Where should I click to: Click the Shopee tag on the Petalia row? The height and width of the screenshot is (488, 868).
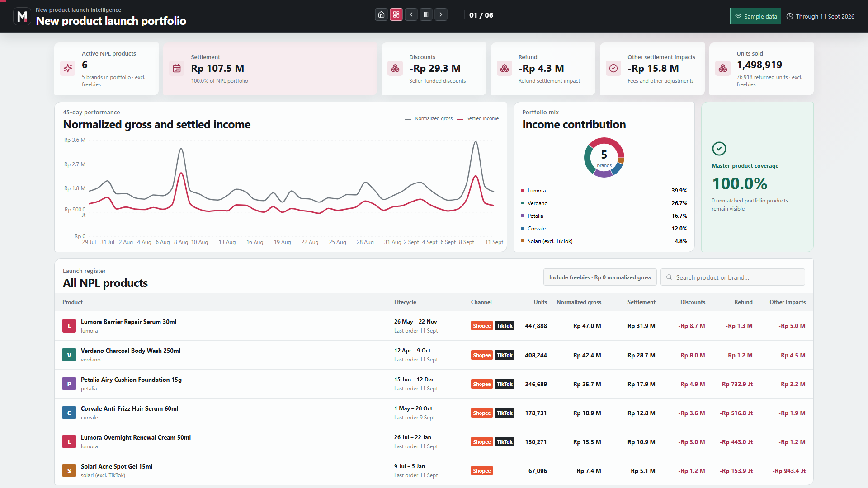tap(481, 384)
